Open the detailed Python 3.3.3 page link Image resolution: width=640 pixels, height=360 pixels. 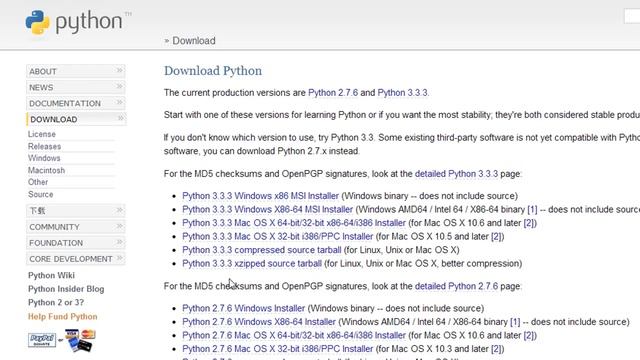coord(456,174)
